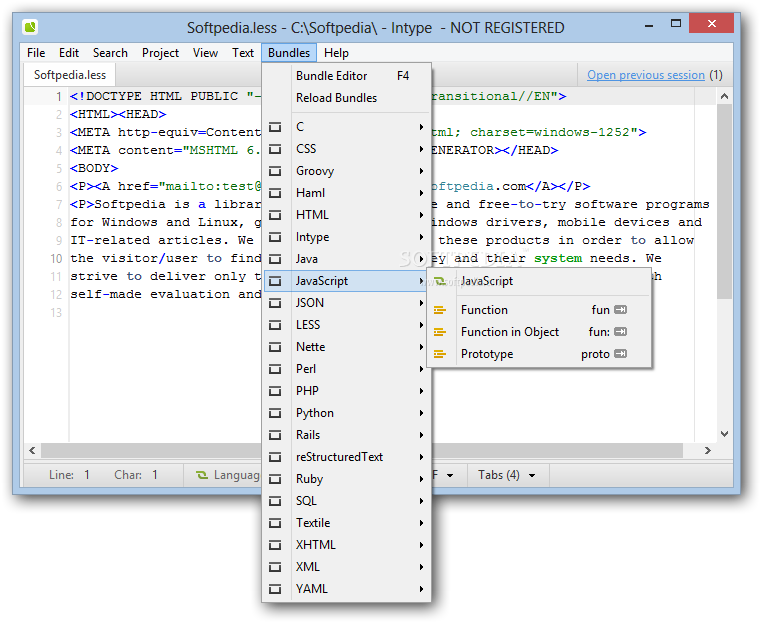Click the Prototype snippet icon
Viewport: 761px width, 623px height.
click(440, 354)
